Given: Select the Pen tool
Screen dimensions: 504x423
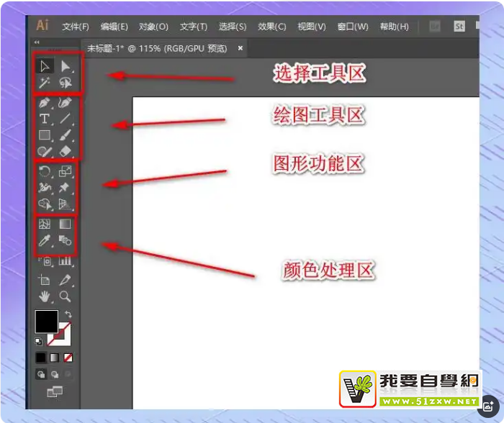Looking at the screenshot, I should [x=45, y=103].
